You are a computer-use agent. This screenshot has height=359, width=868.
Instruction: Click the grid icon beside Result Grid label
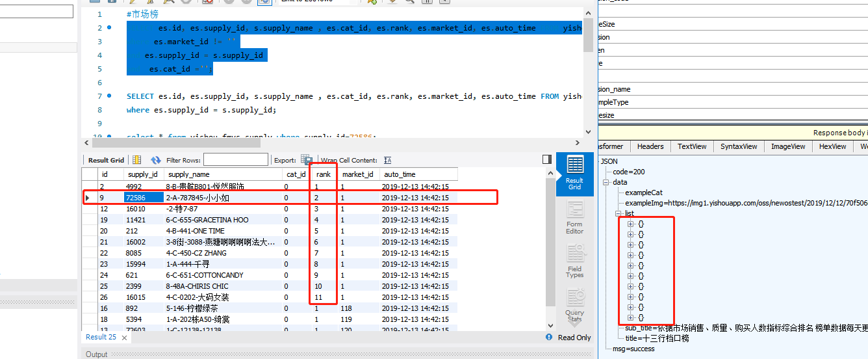click(136, 160)
